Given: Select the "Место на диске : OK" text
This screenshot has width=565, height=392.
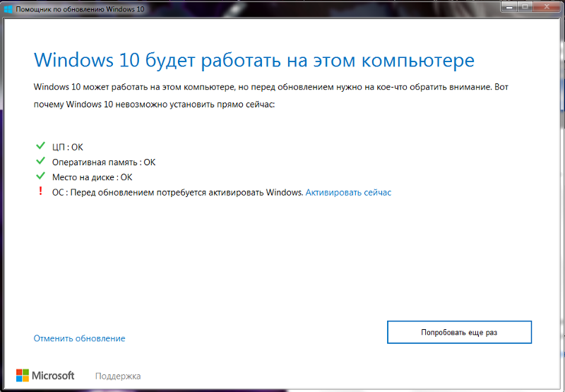Looking at the screenshot, I should coord(93,177).
